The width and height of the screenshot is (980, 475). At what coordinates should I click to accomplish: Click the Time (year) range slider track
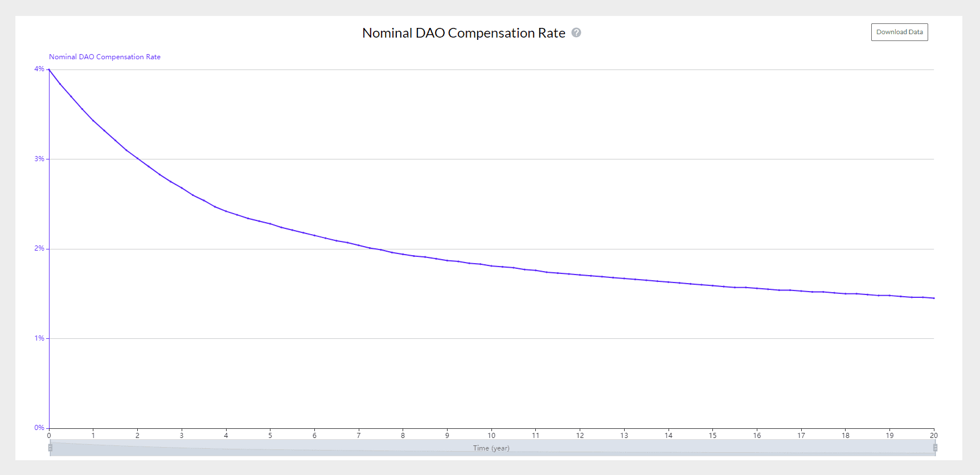pyautogui.click(x=492, y=448)
